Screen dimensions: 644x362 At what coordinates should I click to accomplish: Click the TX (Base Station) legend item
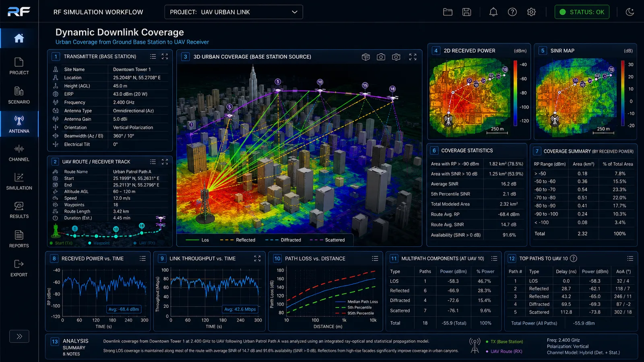(x=504, y=342)
